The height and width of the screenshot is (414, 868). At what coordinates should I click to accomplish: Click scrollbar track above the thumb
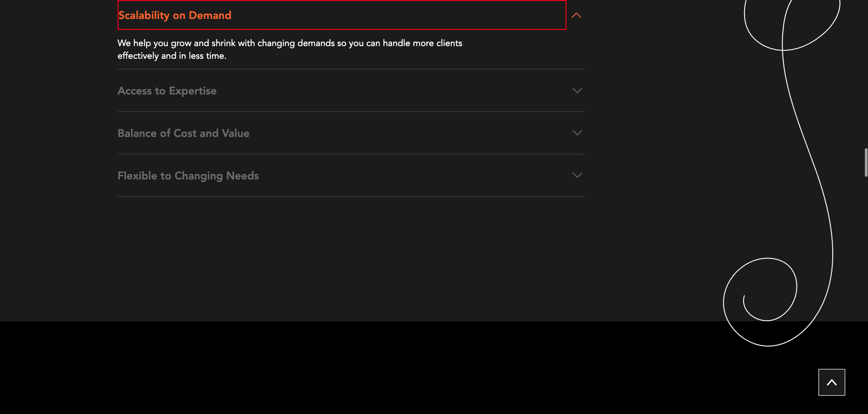866,68
